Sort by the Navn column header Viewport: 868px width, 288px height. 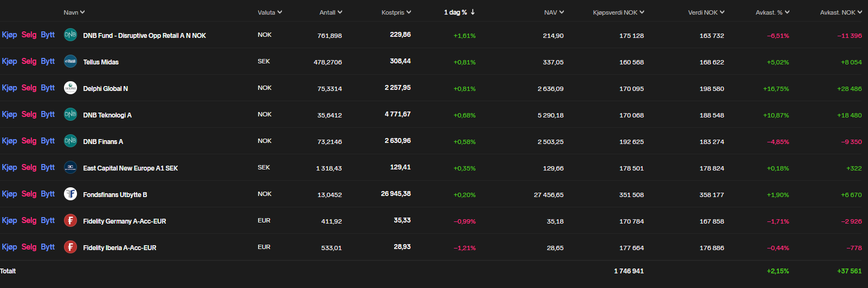[74, 12]
